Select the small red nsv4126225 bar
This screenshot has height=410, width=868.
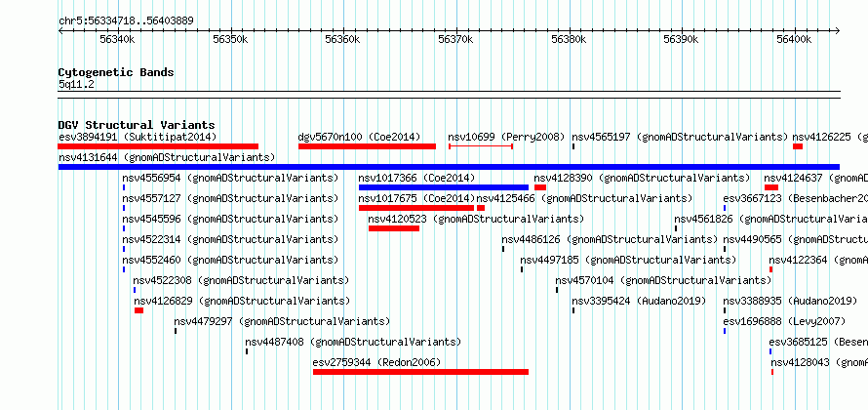[798, 146]
